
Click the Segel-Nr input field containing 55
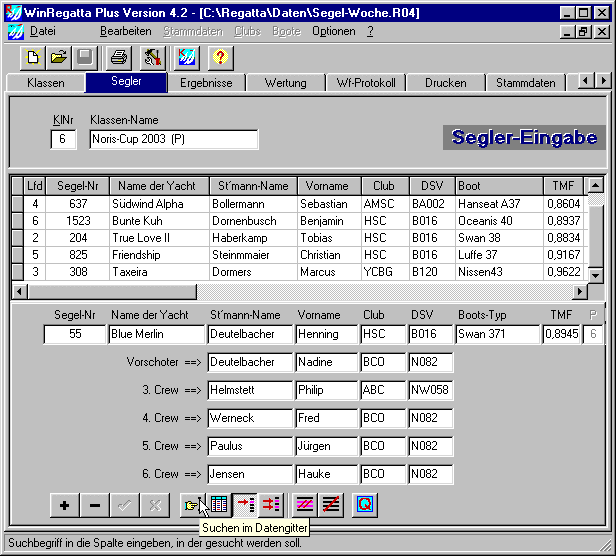[74, 334]
